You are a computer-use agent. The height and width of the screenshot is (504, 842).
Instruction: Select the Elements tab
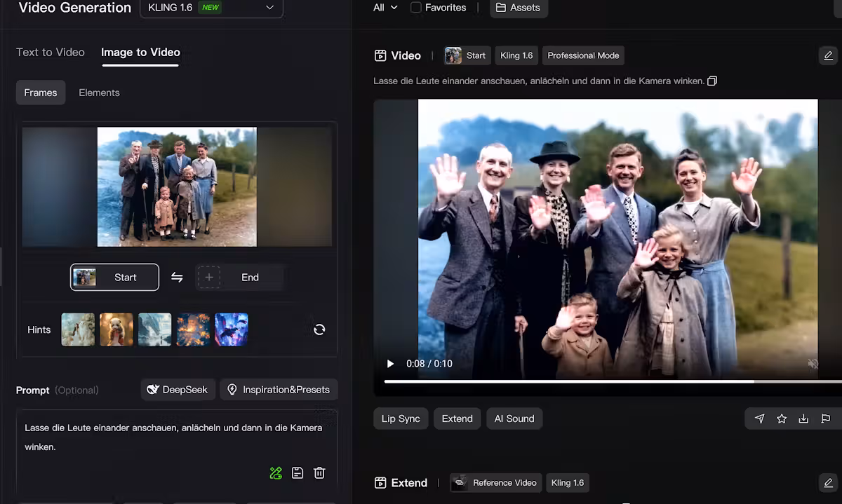click(99, 92)
